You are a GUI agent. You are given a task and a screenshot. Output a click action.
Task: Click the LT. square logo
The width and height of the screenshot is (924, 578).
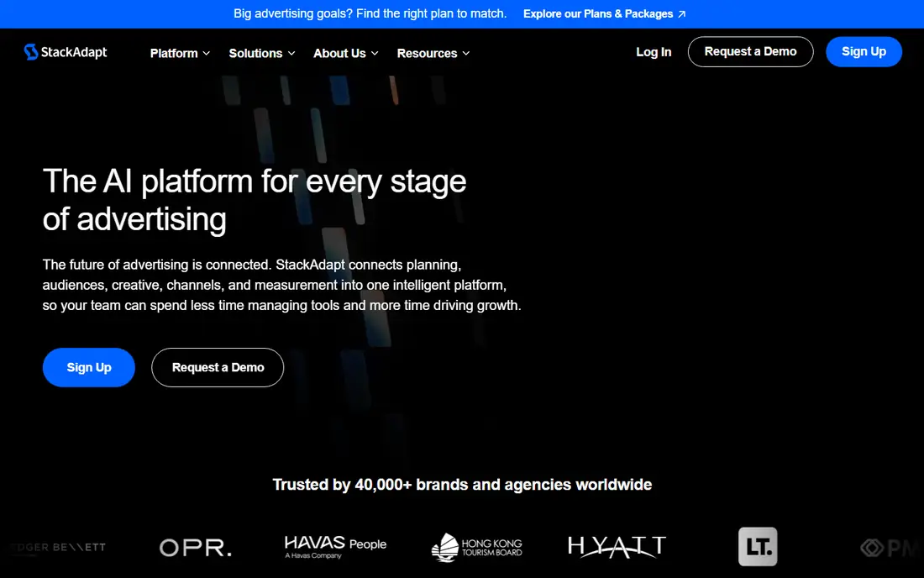758,547
